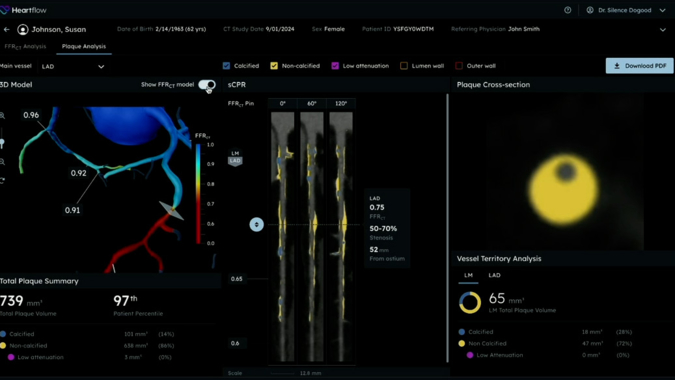Viewport: 675px width, 380px height.
Task: Expand patient details with the header chevron
Action: coord(663,30)
